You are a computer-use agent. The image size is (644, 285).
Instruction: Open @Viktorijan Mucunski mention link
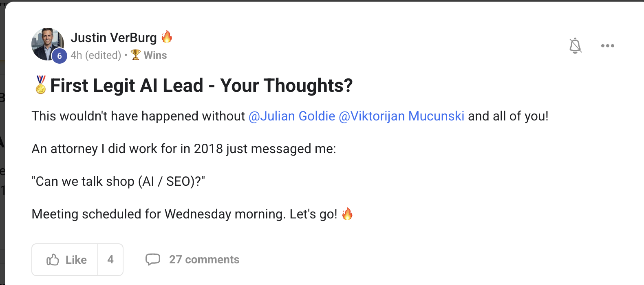(x=401, y=116)
